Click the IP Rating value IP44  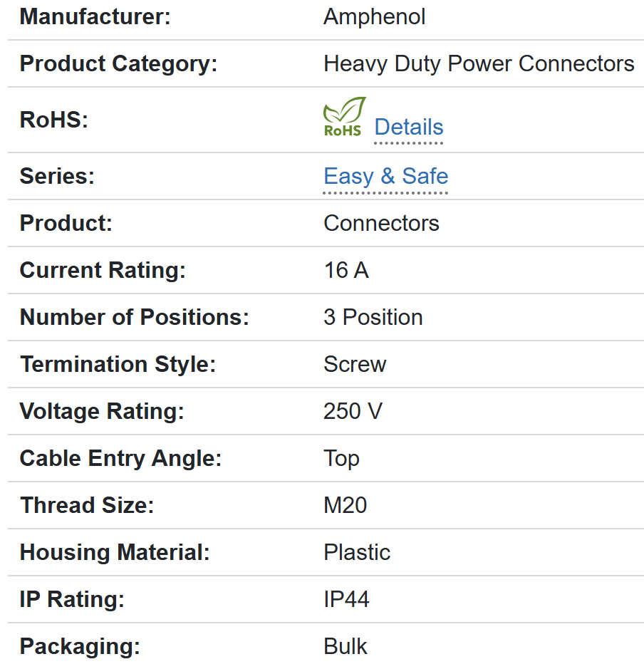pos(346,599)
